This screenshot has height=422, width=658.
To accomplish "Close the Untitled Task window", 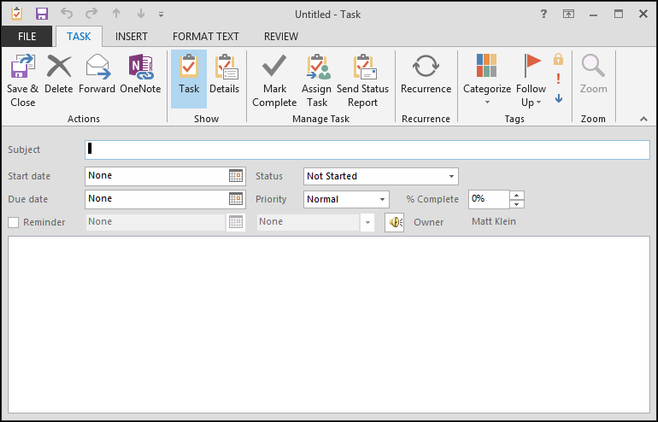I will (643, 14).
